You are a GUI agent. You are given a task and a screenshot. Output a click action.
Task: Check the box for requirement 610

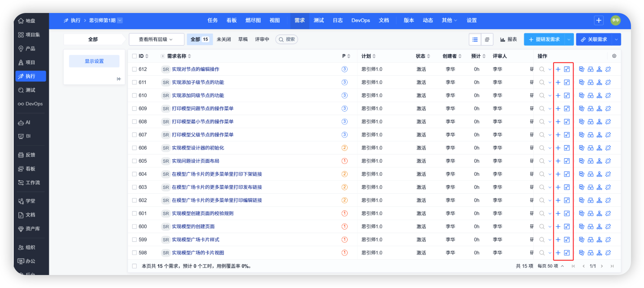[x=134, y=96]
